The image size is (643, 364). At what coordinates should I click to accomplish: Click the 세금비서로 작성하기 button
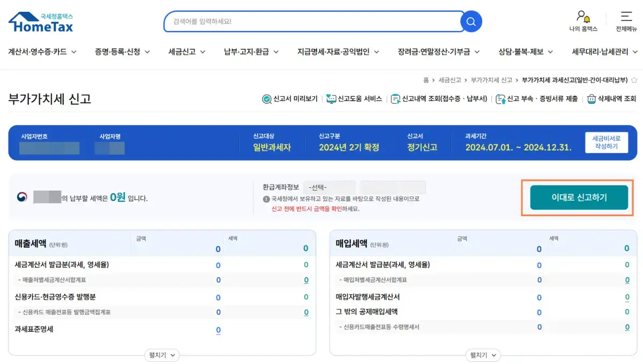pos(606,143)
